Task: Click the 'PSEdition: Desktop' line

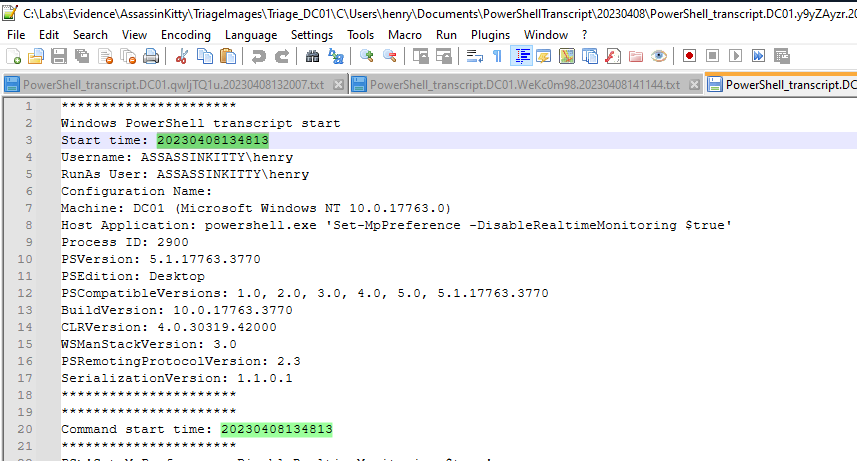Action: pyautogui.click(x=133, y=276)
